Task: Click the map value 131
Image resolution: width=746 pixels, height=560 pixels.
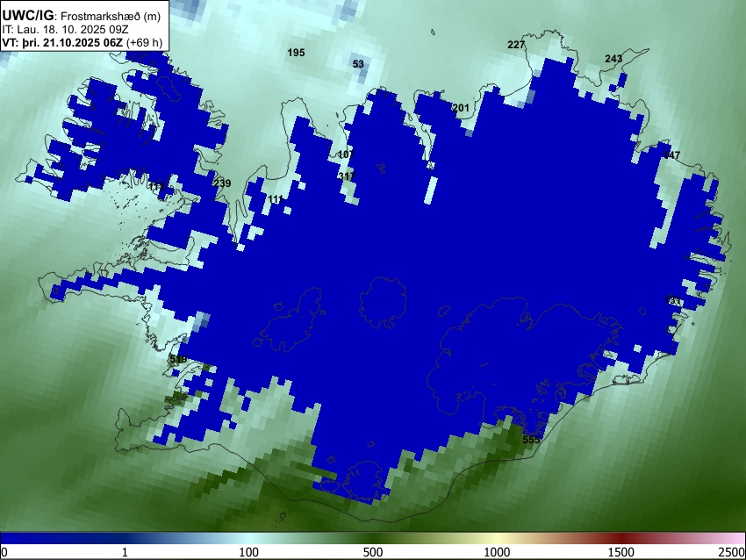Action: click(x=673, y=301)
